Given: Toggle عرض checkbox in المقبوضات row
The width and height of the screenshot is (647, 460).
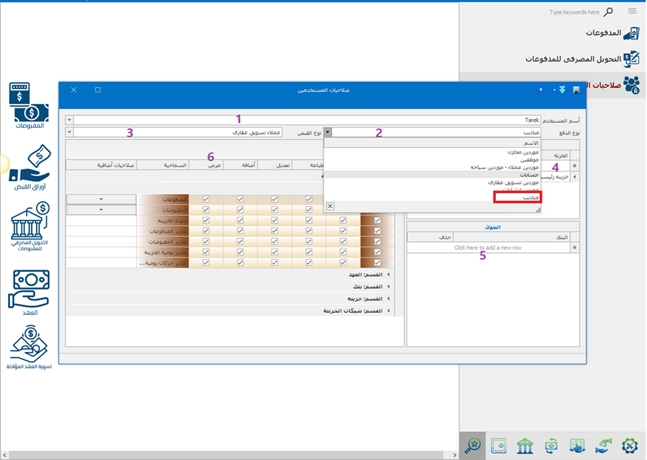Looking at the screenshot, I should coord(206,210).
